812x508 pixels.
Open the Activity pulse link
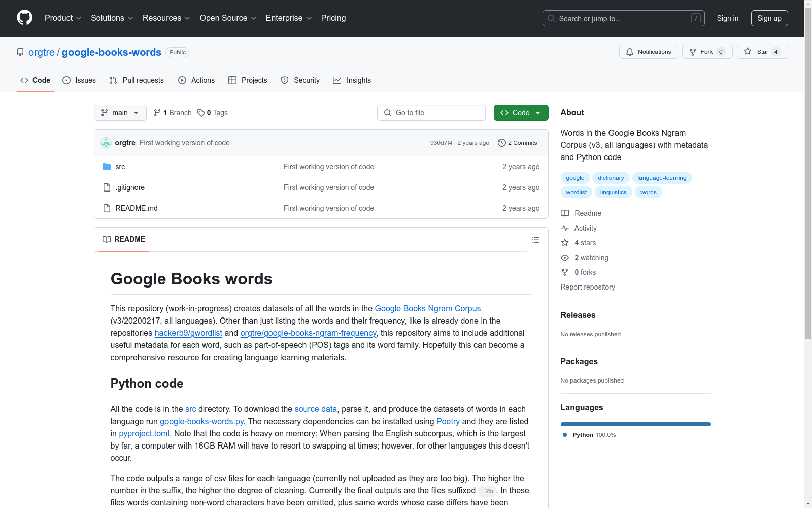[579, 228]
